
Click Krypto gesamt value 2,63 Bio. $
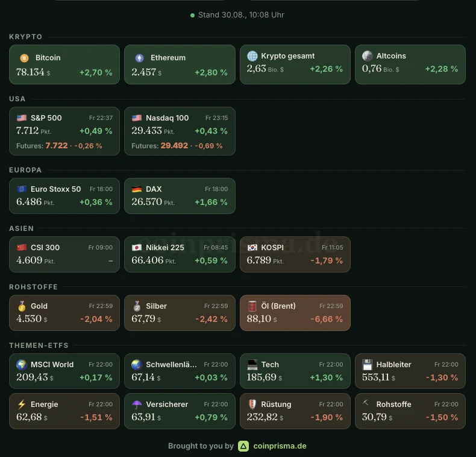click(x=265, y=69)
